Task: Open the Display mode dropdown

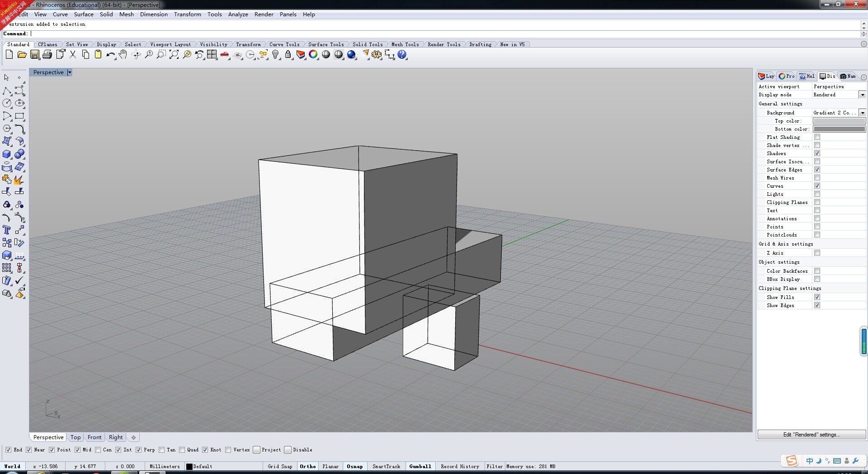Action: (862, 95)
